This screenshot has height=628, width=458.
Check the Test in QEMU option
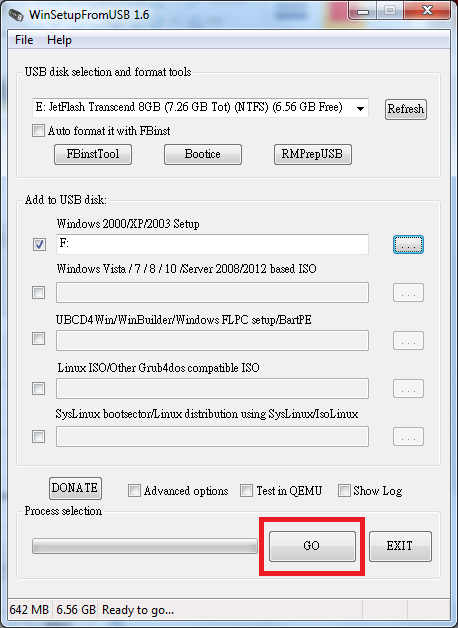246,491
